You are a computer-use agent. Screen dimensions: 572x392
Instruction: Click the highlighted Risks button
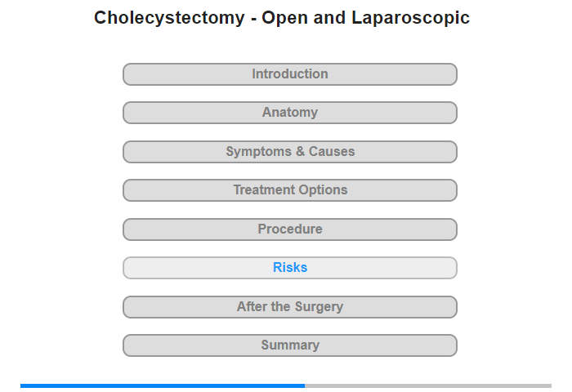290,268
